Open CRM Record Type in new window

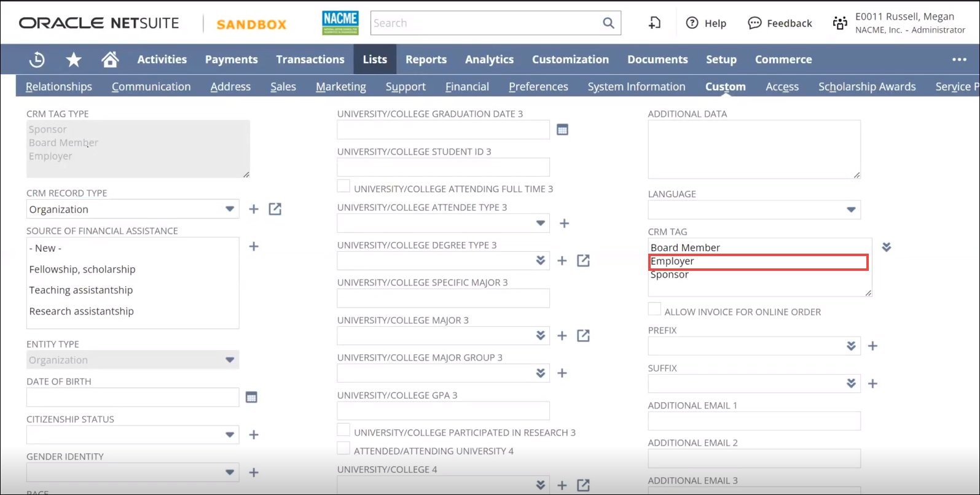(275, 209)
